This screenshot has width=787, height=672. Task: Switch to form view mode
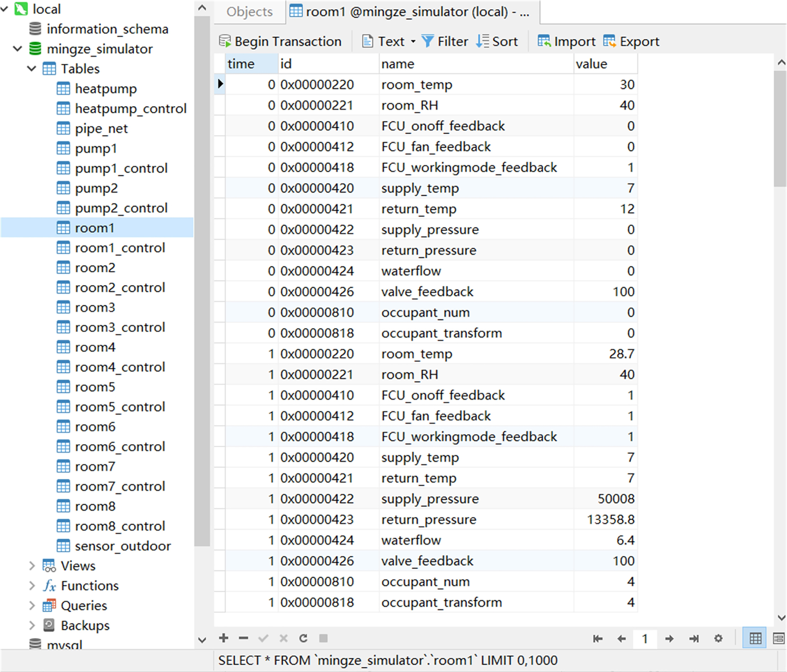(778, 638)
